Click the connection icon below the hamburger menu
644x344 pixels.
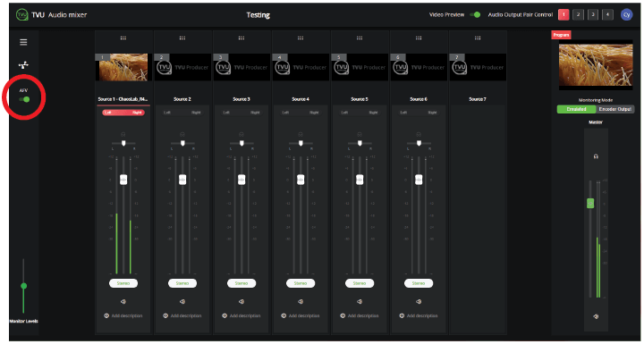[23, 65]
